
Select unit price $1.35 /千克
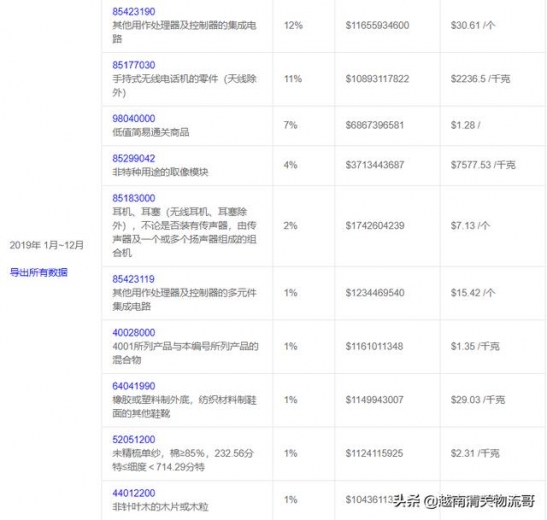[x=475, y=346]
